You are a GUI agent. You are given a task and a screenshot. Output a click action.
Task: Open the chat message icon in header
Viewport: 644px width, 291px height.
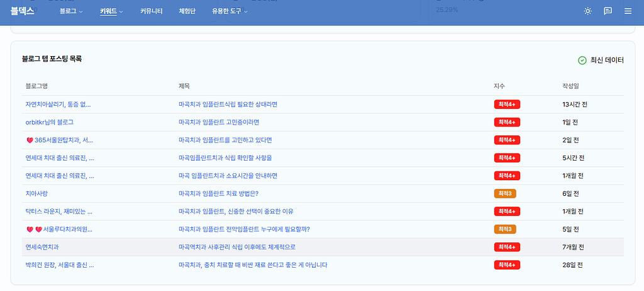point(608,11)
